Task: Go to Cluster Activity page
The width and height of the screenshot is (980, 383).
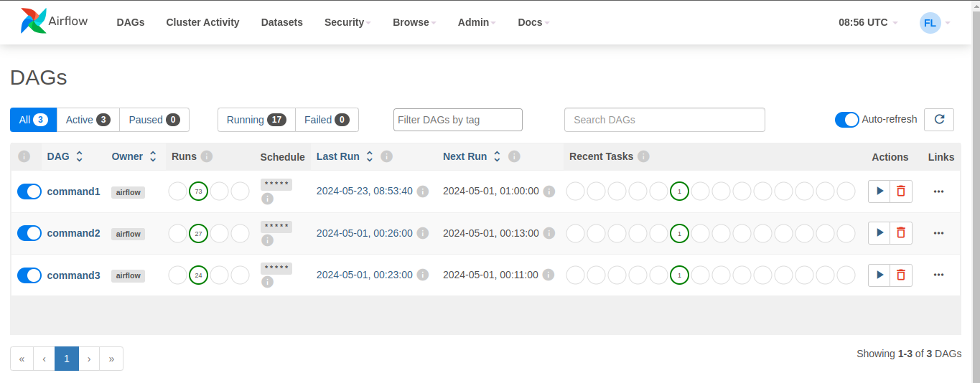Action: pos(202,22)
